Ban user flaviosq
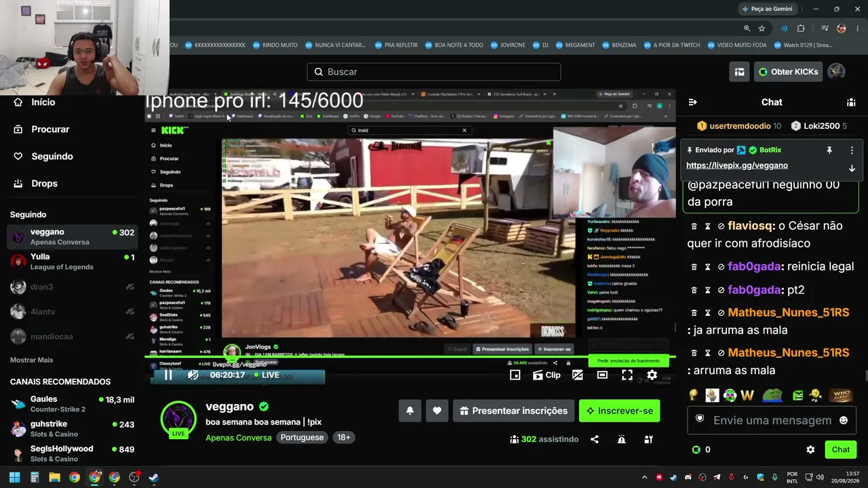This screenshot has width=868, height=488. [721, 226]
